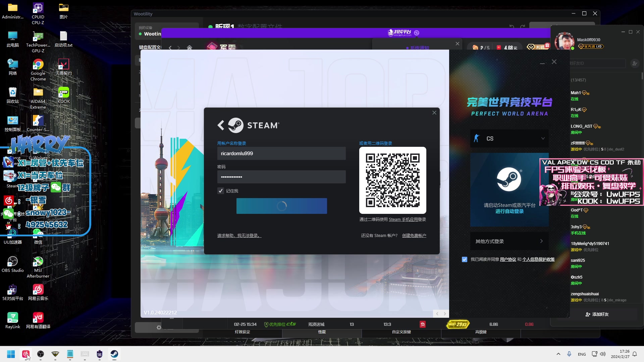Close the 系统通知 notification popup
Viewport: 644px width, 362px height.
click(458, 44)
